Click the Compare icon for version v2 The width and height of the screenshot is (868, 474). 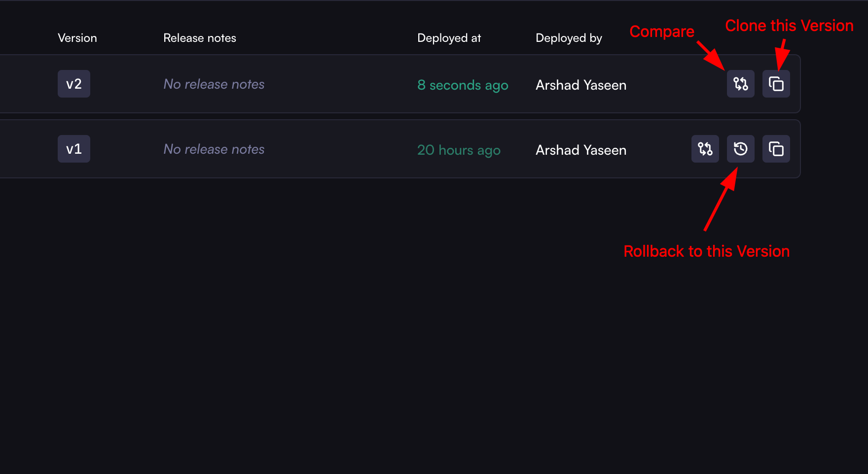click(x=740, y=84)
